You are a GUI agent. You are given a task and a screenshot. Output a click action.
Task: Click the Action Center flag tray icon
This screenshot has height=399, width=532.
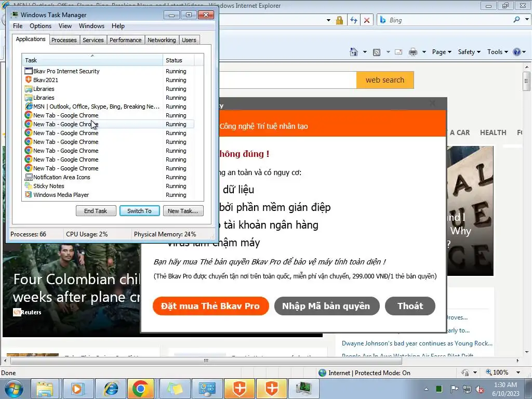(454, 389)
